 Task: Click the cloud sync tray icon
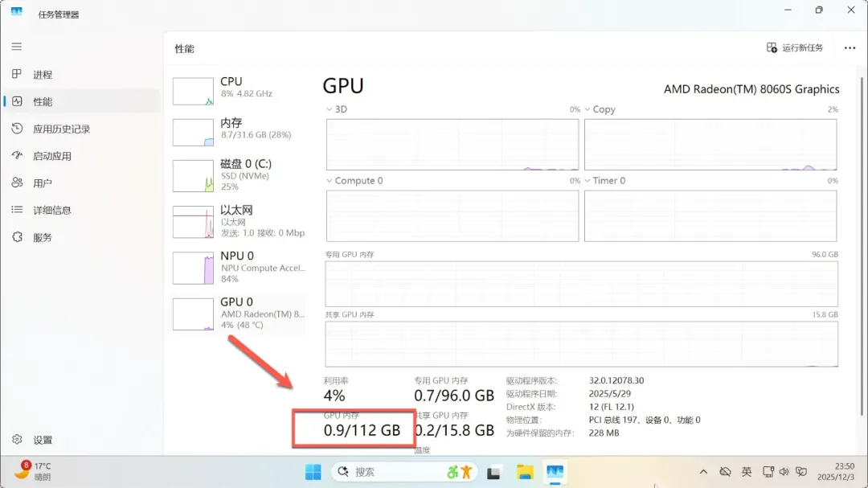(x=725, y=472)
